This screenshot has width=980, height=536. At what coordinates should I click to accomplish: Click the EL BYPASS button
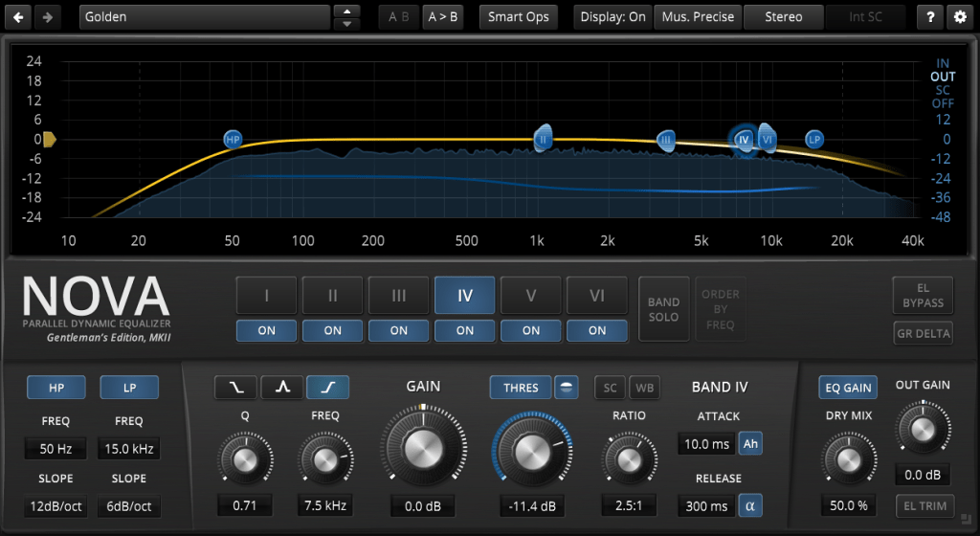coord(923,295)
